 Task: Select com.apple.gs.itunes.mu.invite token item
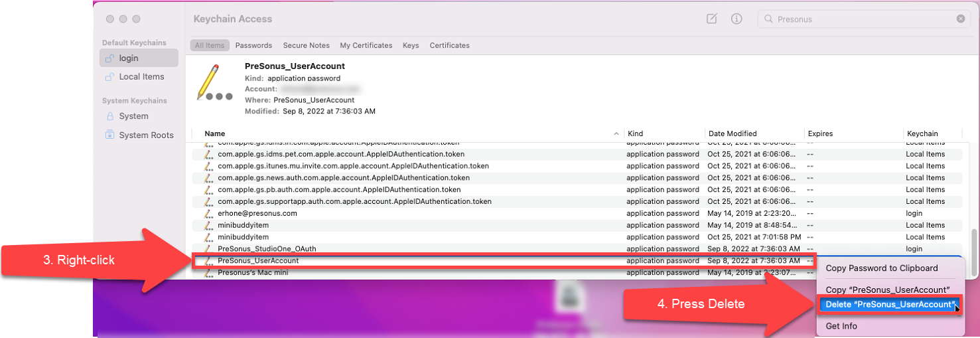[577, 166]
